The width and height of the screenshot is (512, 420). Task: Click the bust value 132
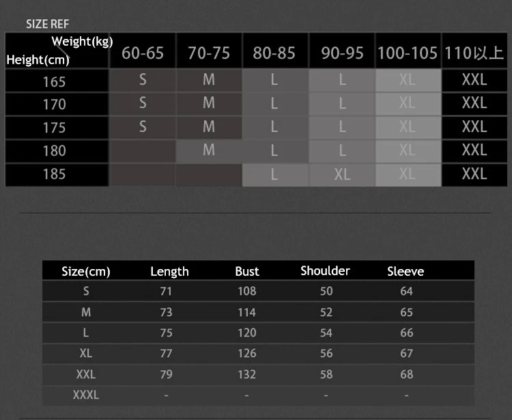(x=247, y=374)
